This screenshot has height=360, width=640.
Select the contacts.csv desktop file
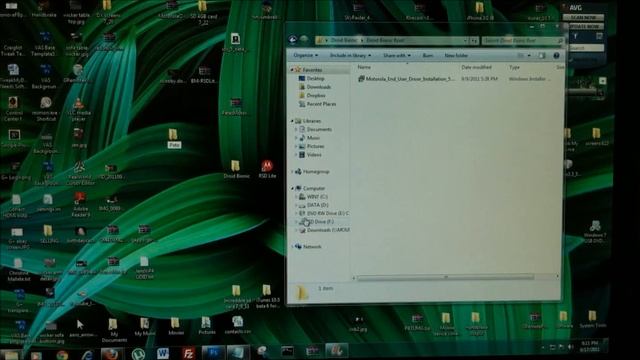point(238,325)
